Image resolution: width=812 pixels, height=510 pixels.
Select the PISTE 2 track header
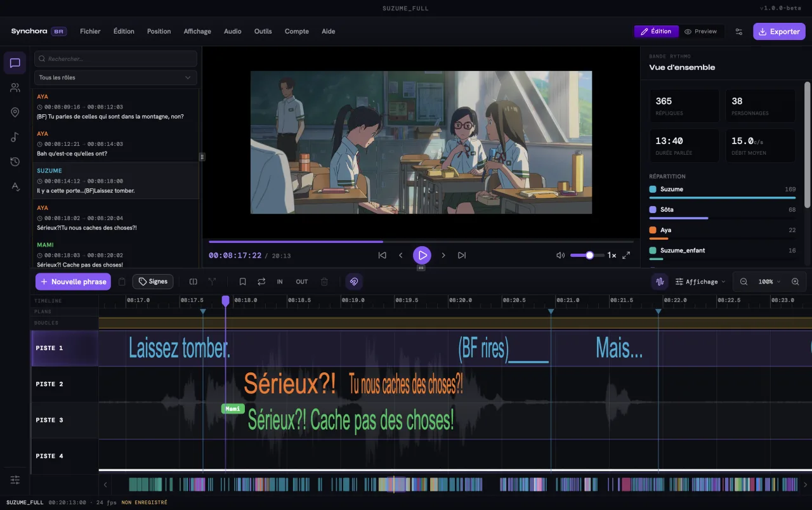click(x=65, y=384)
